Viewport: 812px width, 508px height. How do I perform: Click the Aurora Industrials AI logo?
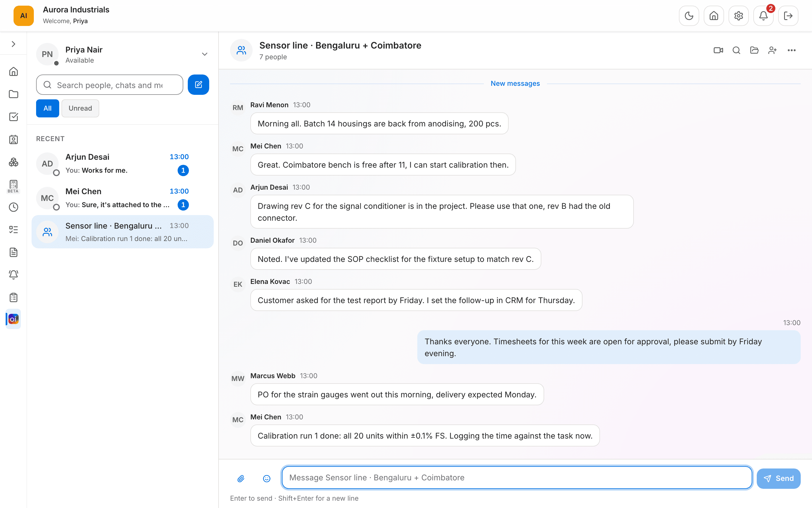coord(23,16)
